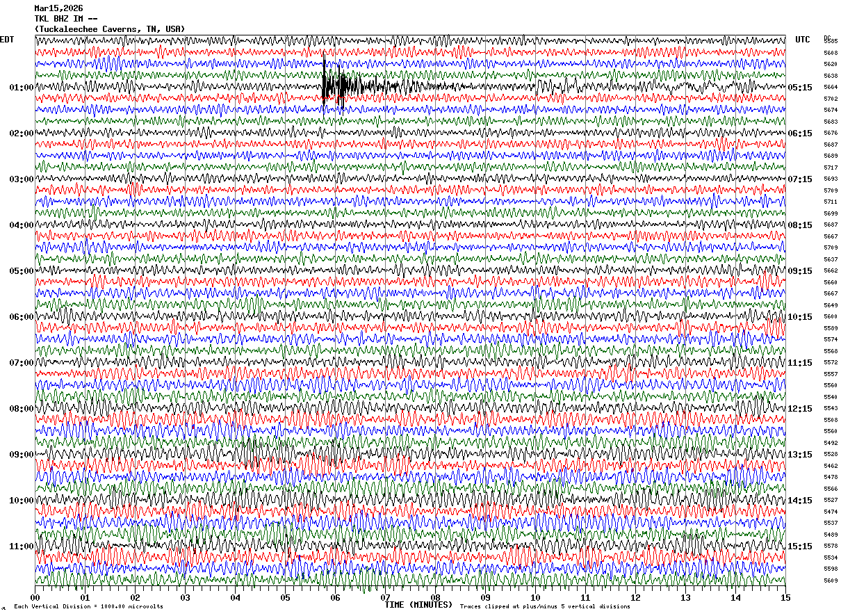Viewport: 841px width, 616px height.
Task: Click the DC offset value 5462
Action: pos(831,466)
